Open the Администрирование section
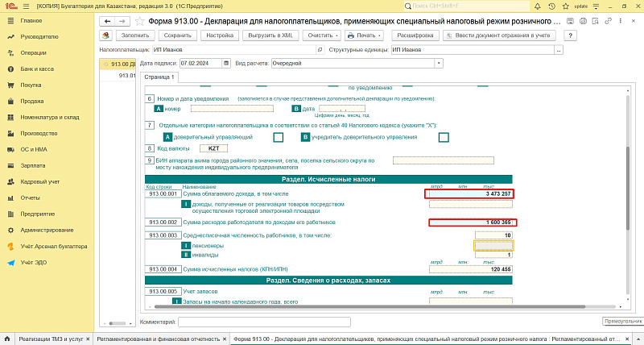The image size is (644, 345). tap(44, 230)
